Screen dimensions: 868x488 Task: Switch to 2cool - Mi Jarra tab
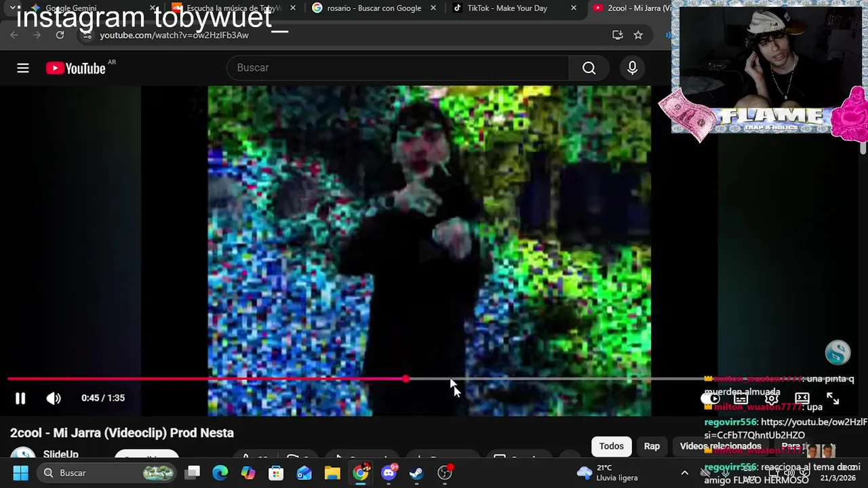pos(631,8)
